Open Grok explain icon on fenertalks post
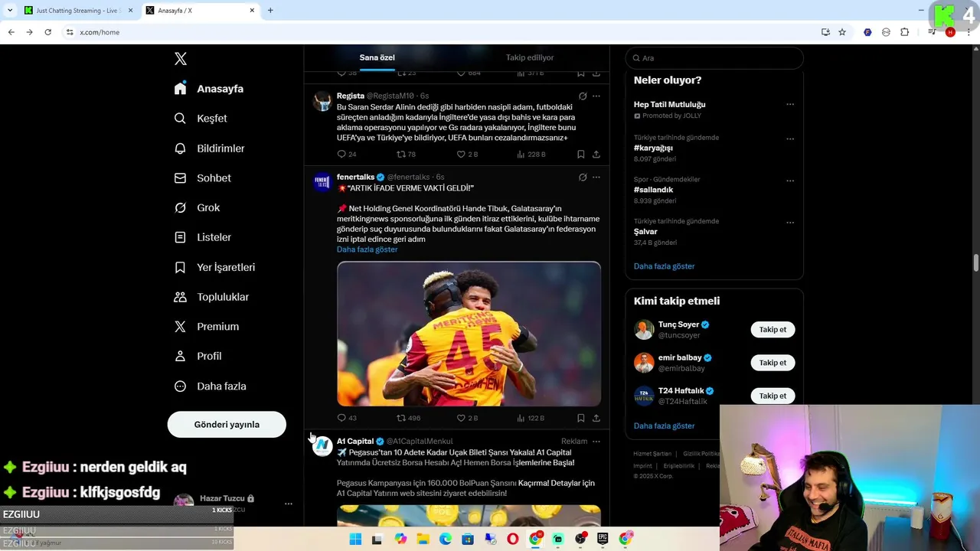This screenshot has height=551, width=980. click(583, 178)
